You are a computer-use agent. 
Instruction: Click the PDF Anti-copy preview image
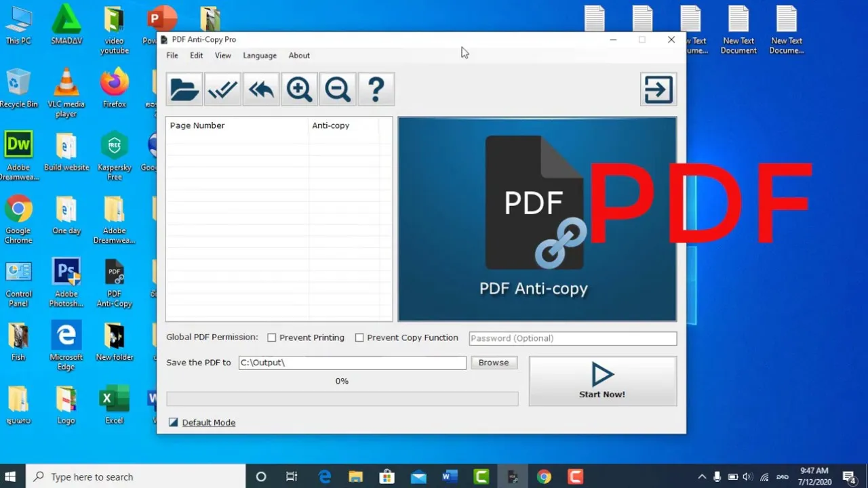click(537, 219)
